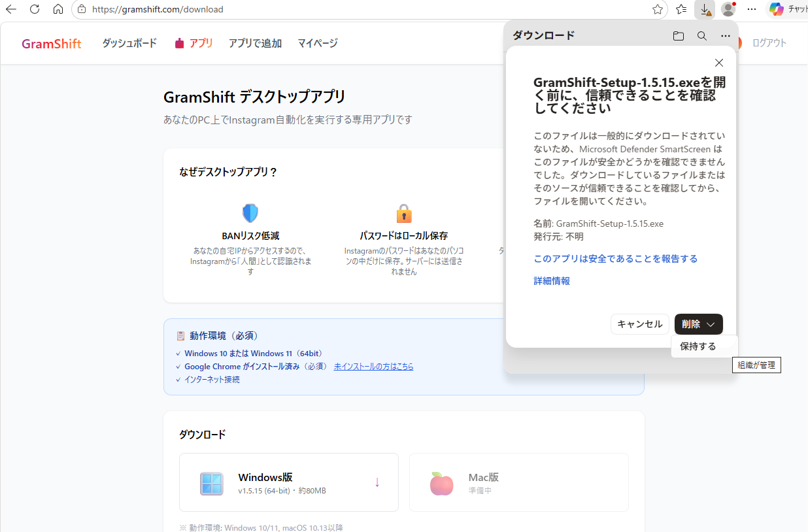This screenshot has width=808, height=532.
Task: Click このアプリは安全であることを報告する link
Action: pyautogui.click(x=616, y=259)
